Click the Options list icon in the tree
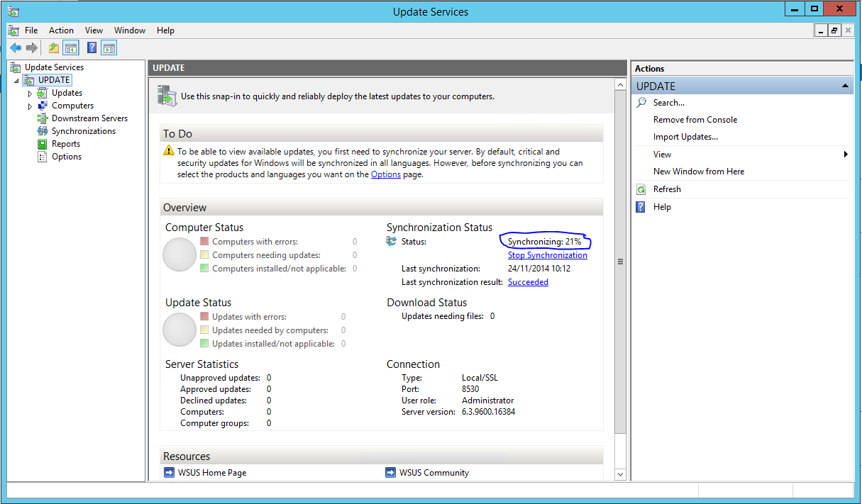The width and height of the screenshot is (862, 504). point(43,157)
